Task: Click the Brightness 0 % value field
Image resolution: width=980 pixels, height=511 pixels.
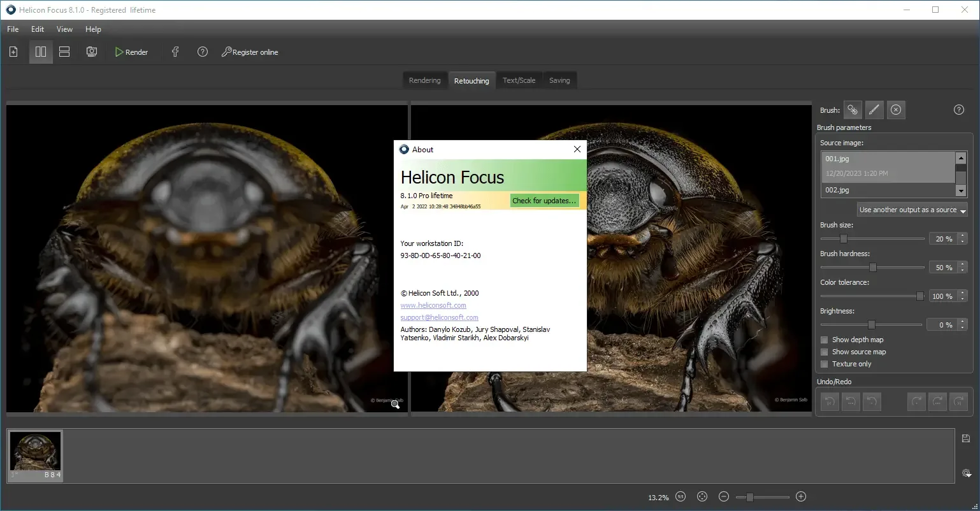Action: point(942,325)
